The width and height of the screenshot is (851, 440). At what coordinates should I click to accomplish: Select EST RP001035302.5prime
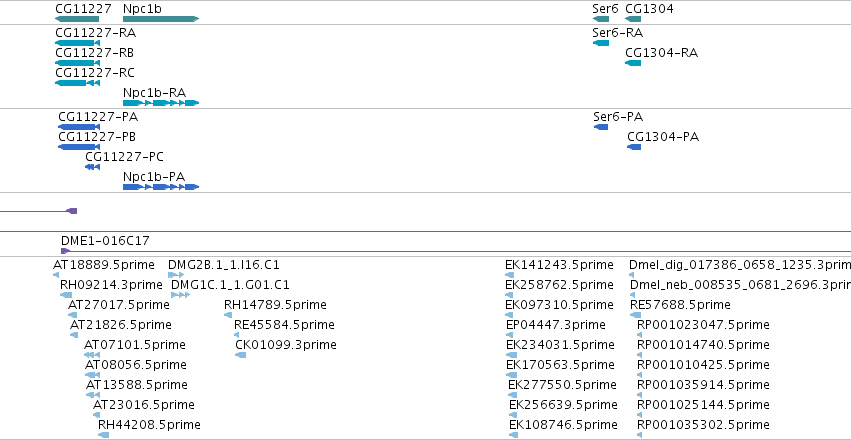[x=703, y=425]
